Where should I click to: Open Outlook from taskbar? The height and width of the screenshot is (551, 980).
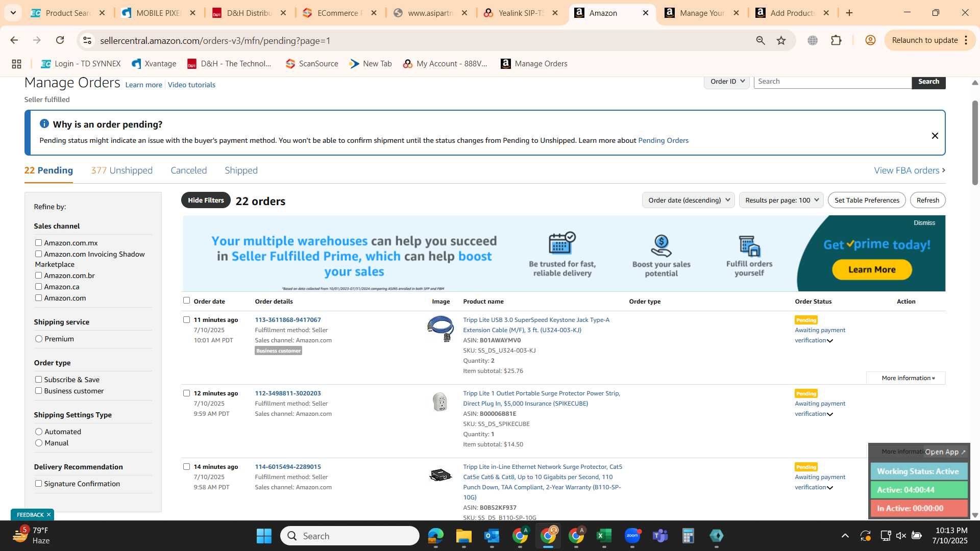(492, 536)
